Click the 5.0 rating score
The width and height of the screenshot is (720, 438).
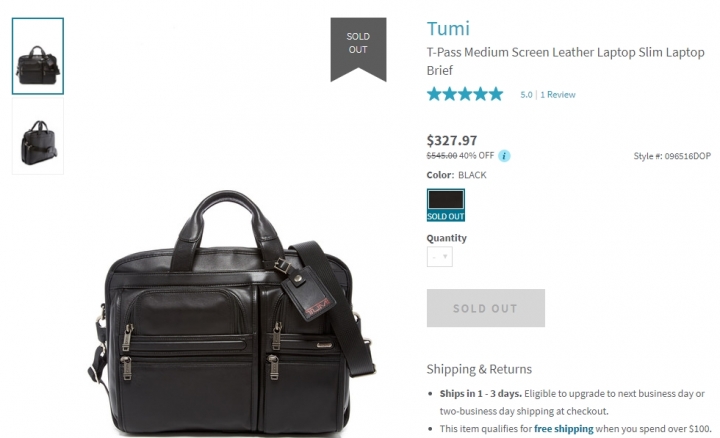click(526, 95)
